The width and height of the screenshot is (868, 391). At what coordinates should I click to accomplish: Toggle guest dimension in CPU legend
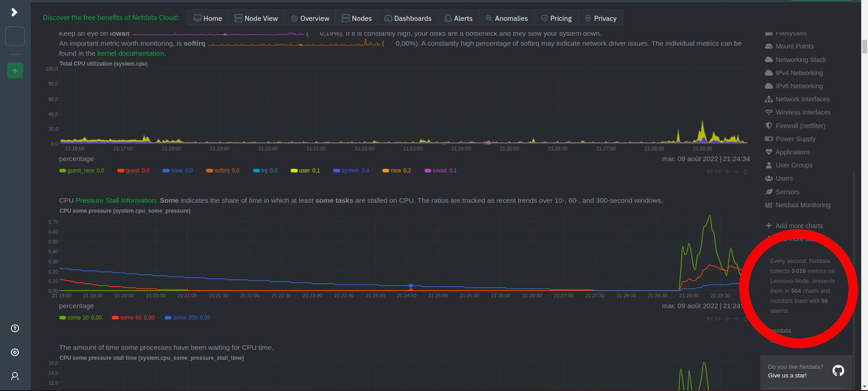(x=133, y=171)
